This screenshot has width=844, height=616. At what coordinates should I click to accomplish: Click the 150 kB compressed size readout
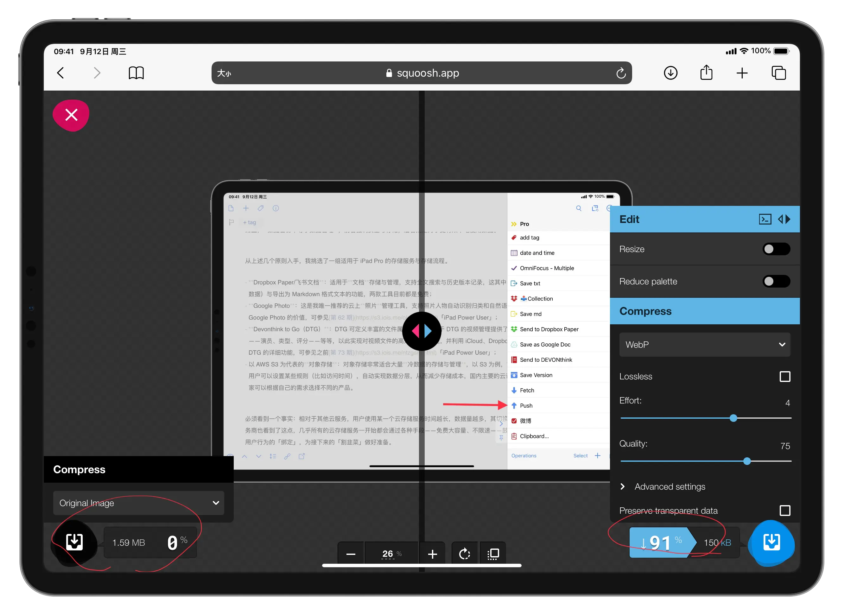coord(717,543)
